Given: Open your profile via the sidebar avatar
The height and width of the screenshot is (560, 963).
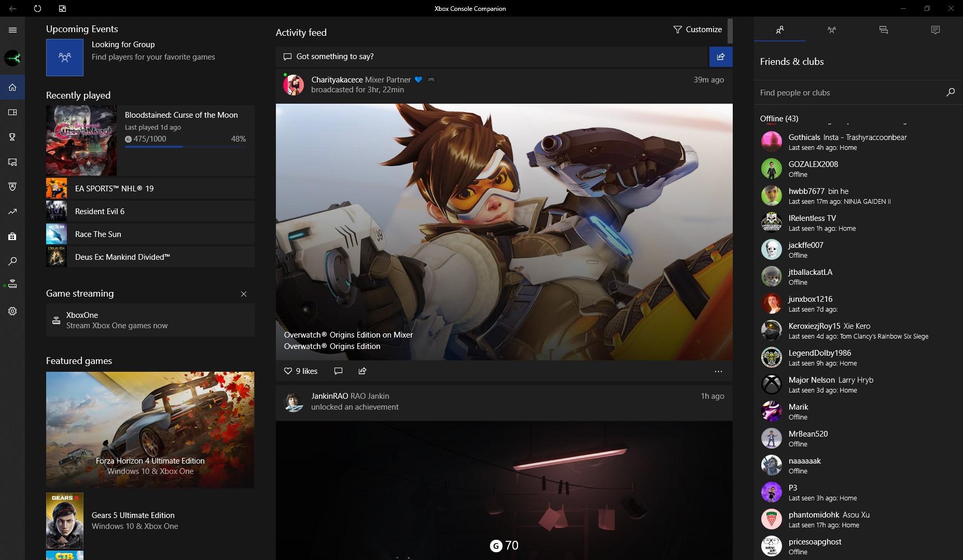Looking at the screenshot, I should pos(12,58).
